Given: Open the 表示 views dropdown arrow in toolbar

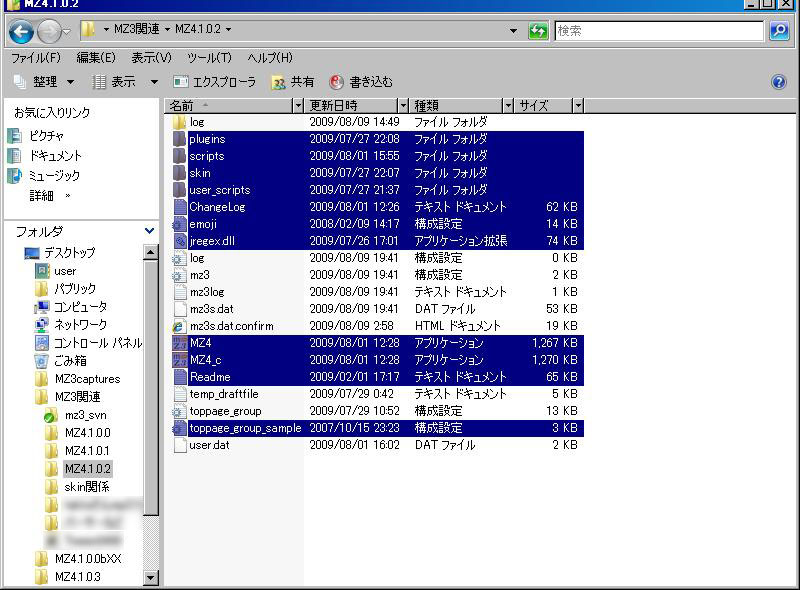Looking at the screenshot, I should click(154, 82).
